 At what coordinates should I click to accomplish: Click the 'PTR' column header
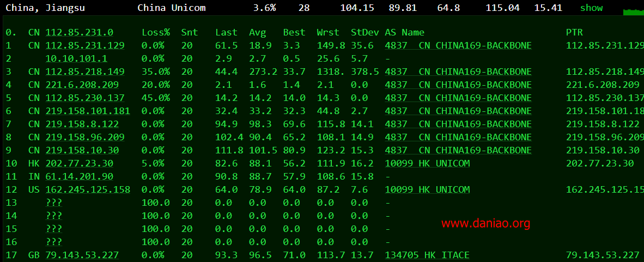pyautogui.click(x=575, y=33)
